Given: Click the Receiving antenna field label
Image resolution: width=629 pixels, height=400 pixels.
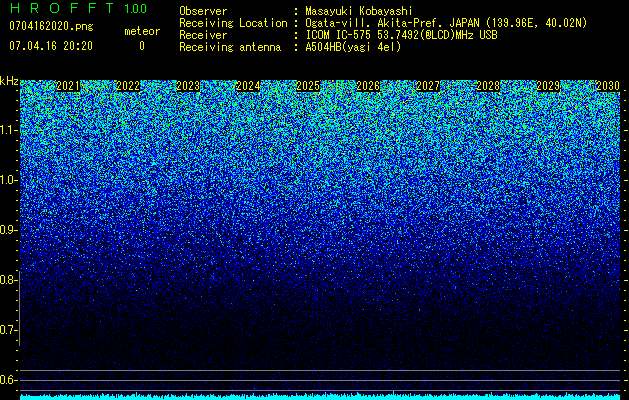Looking at the screenshot, I should pos(230,47).
